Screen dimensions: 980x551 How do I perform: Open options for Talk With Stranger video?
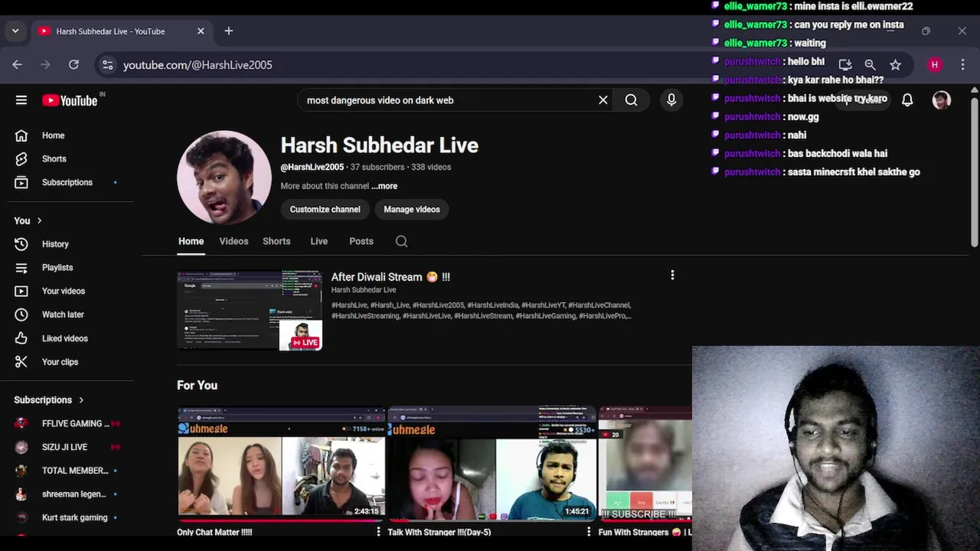(589, 532)
